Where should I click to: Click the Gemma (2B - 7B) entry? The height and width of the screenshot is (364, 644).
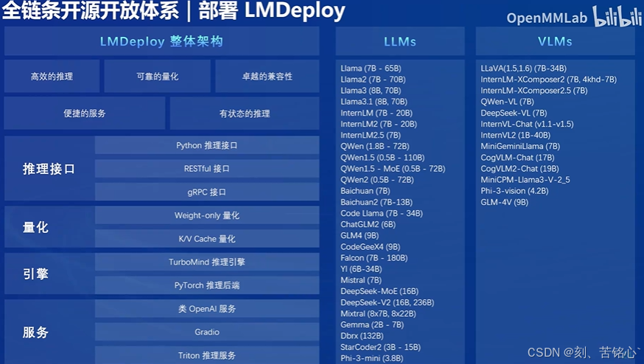(x=372, y=324)
